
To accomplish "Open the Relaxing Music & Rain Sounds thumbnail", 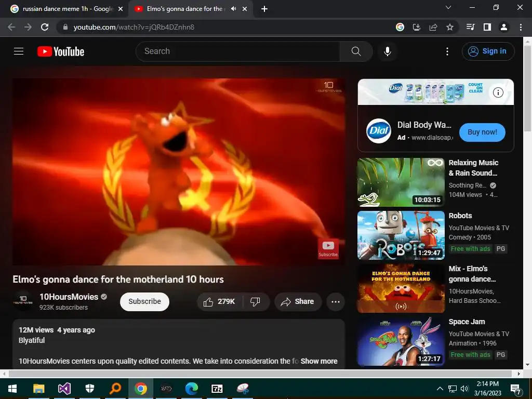I will pyautogui.click(x=401, y=182).
